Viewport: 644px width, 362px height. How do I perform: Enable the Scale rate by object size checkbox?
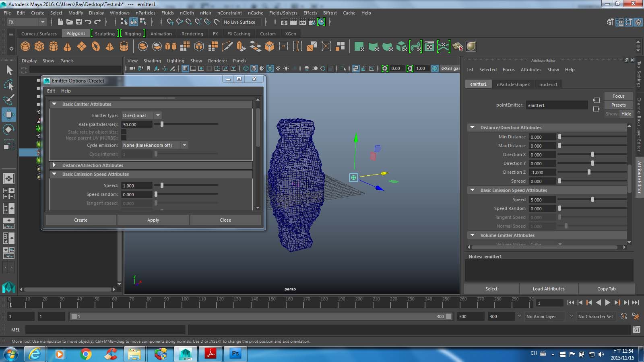point(124,132)
